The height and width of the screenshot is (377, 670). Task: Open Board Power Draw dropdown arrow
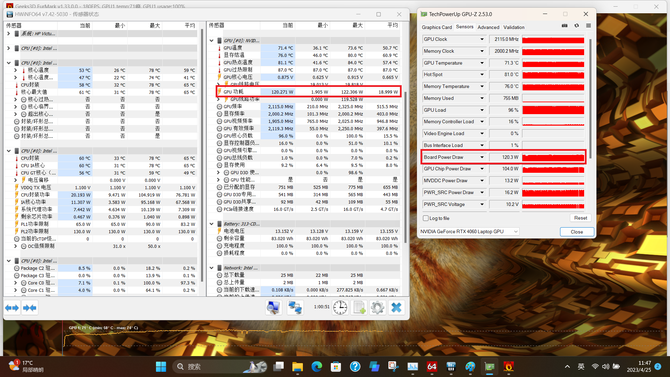(x=482, y=157)
